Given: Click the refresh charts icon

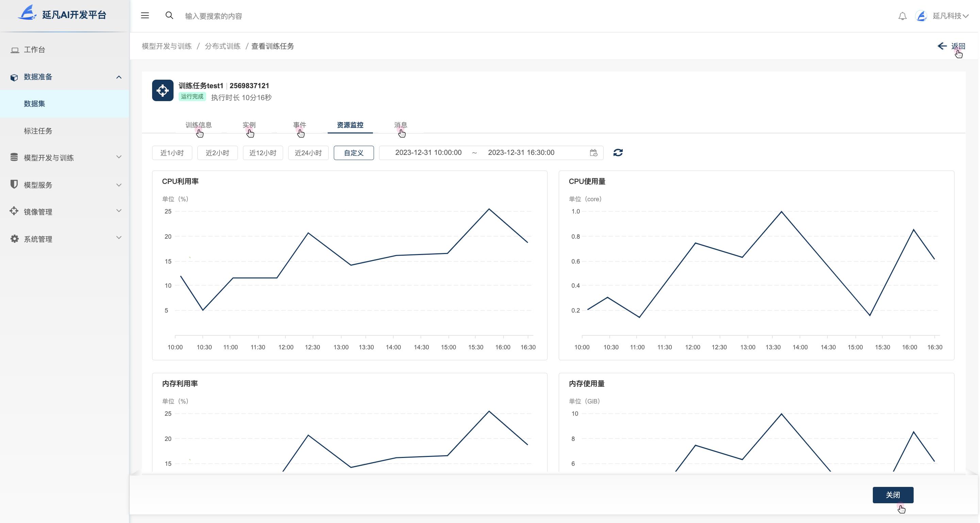Looking at the screenshot, I should coord(618,153).
